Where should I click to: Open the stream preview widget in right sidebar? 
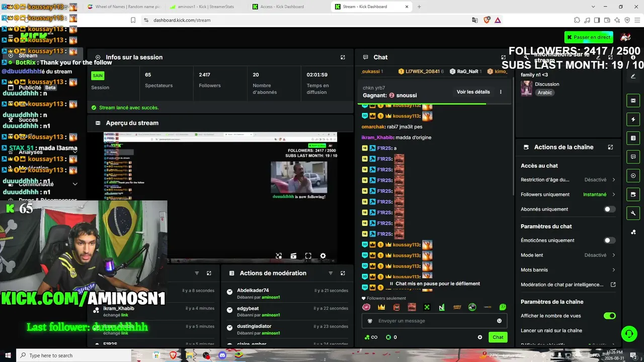(x=633, y=101)
